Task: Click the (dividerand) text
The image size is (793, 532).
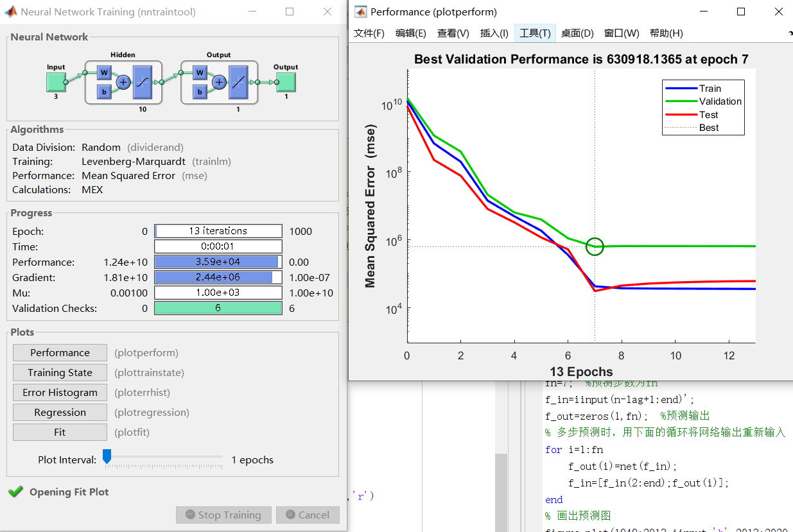Action: tap(155, 147)
